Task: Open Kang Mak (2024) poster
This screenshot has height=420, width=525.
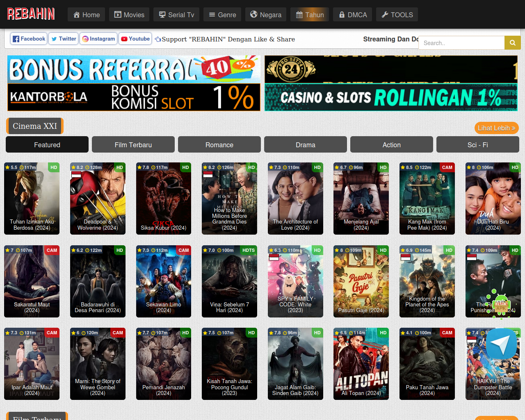Action: pyautogui.click(x=427, y=199)
